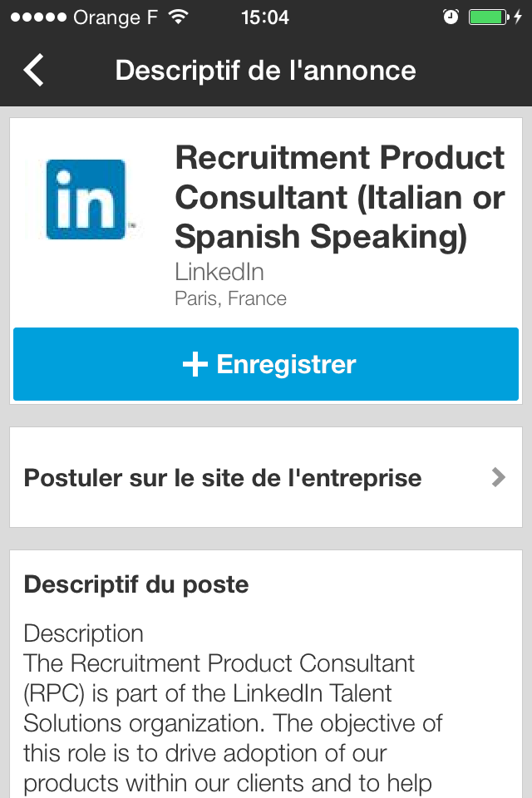Image resolution: width=532 pixels, height=798 pixels.
Task: Select the job description paragraph text
Action: [x=233, y=723]
